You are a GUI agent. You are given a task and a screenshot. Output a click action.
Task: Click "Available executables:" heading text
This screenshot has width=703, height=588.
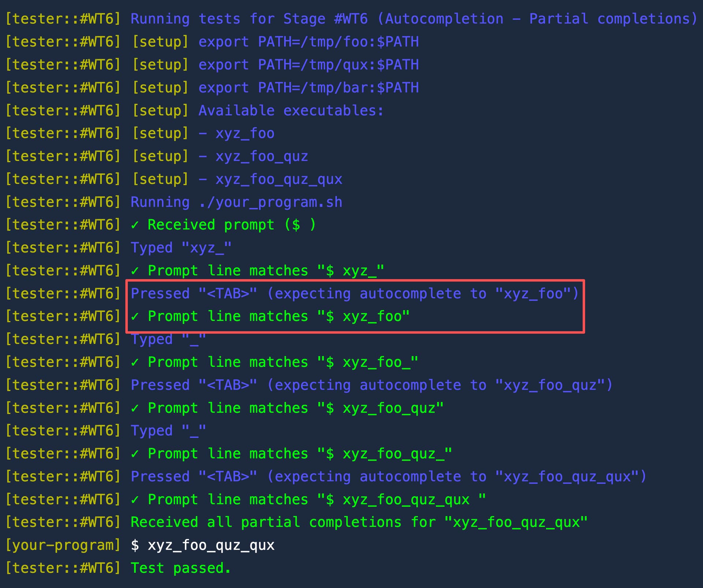coord(291,111)
